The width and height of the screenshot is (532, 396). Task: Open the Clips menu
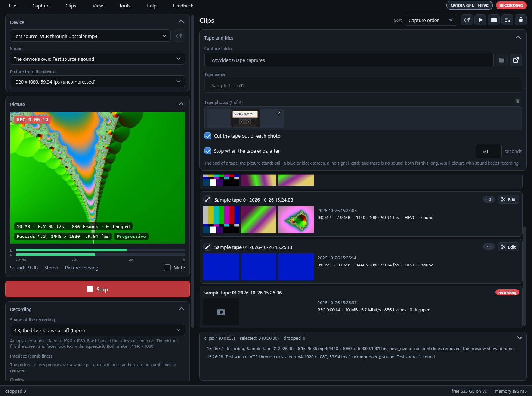71,6
